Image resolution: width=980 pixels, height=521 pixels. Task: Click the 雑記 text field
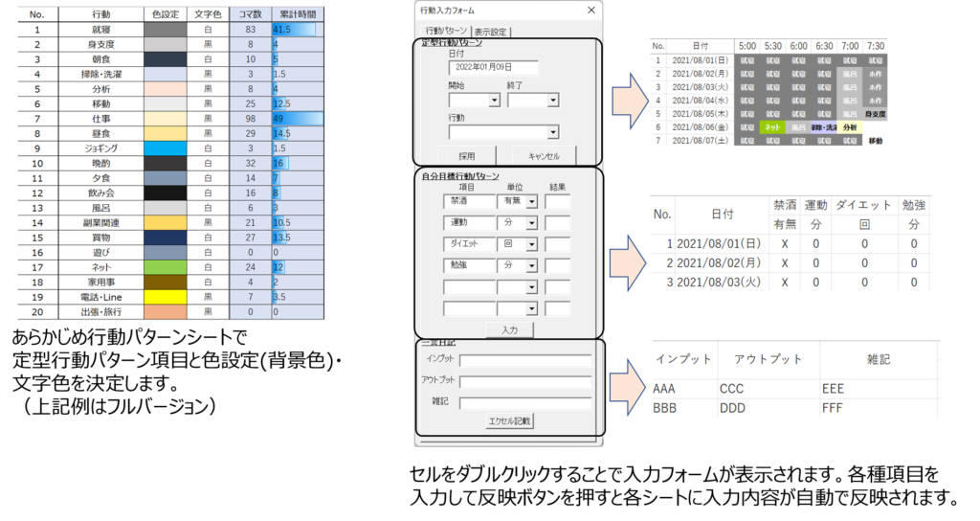tap(524, 403)
